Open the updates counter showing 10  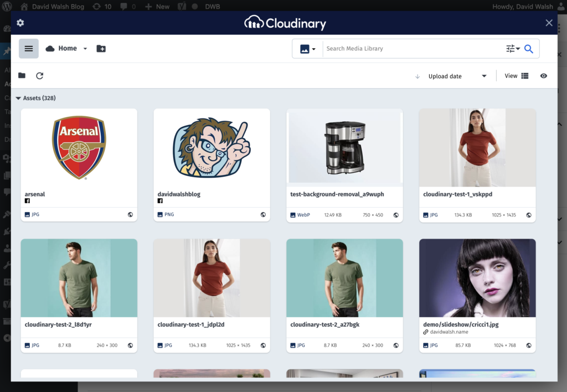[x=102, y=7]
